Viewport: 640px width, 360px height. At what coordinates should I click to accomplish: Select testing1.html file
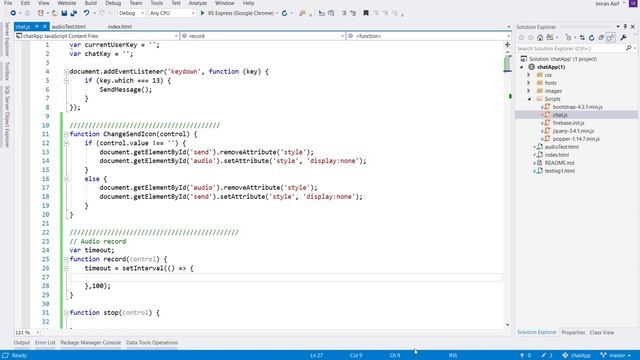[x=560, y=171]
